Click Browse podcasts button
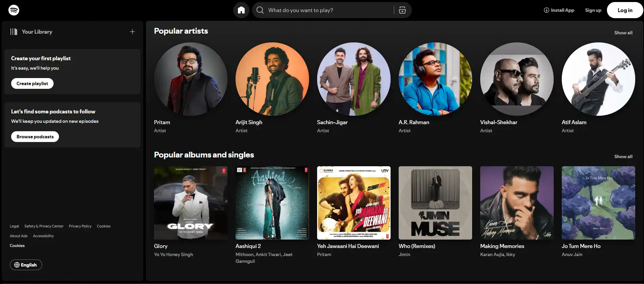 [x=35, y=137]
